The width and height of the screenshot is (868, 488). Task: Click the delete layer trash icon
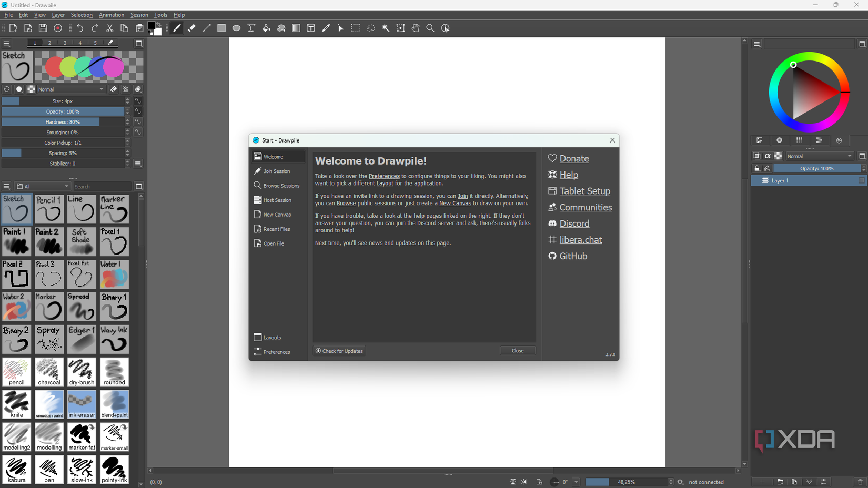[860, 482]
